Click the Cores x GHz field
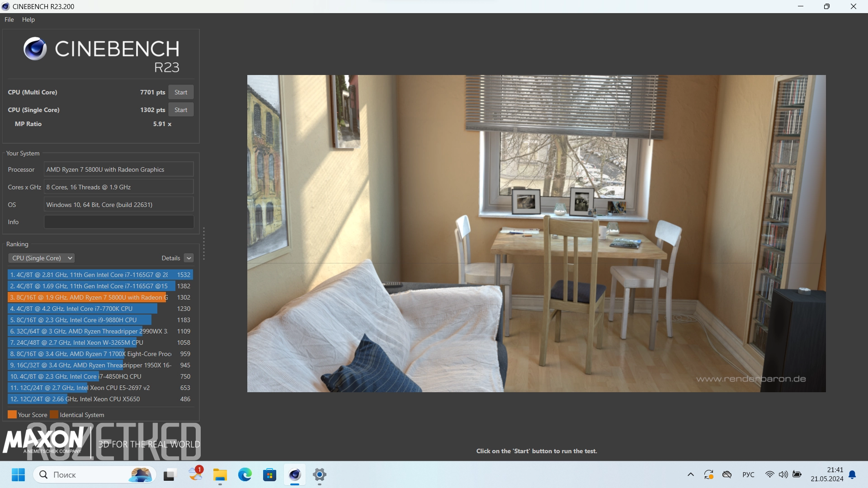The height and width of the screenshot is (488, 868). [x=119, y=187]
